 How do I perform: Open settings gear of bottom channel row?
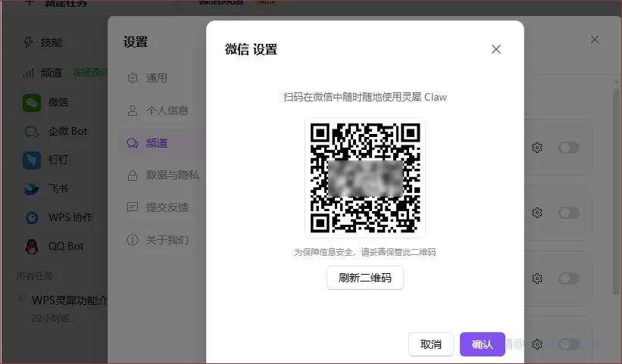click(537, 344)
